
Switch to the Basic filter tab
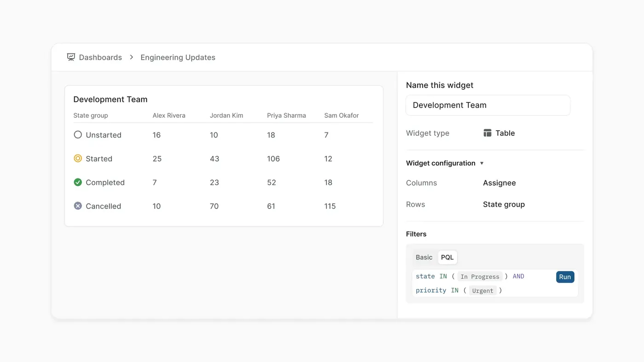pos(424,257)
